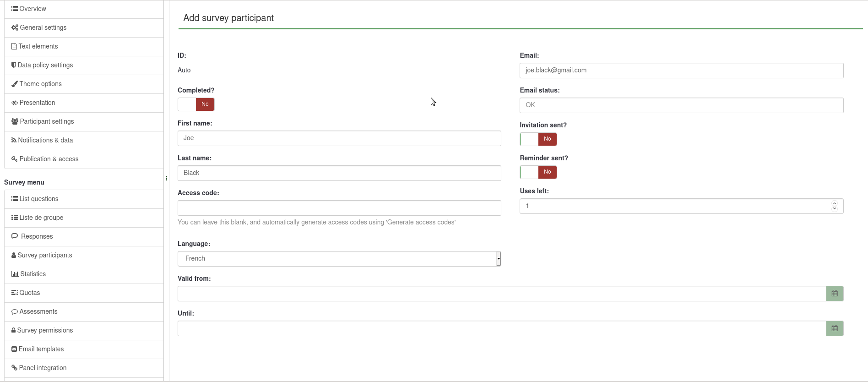Toggle the Completed? switch
The height and width of the screenshot is (382, 868).
click(x=196, y=104)
